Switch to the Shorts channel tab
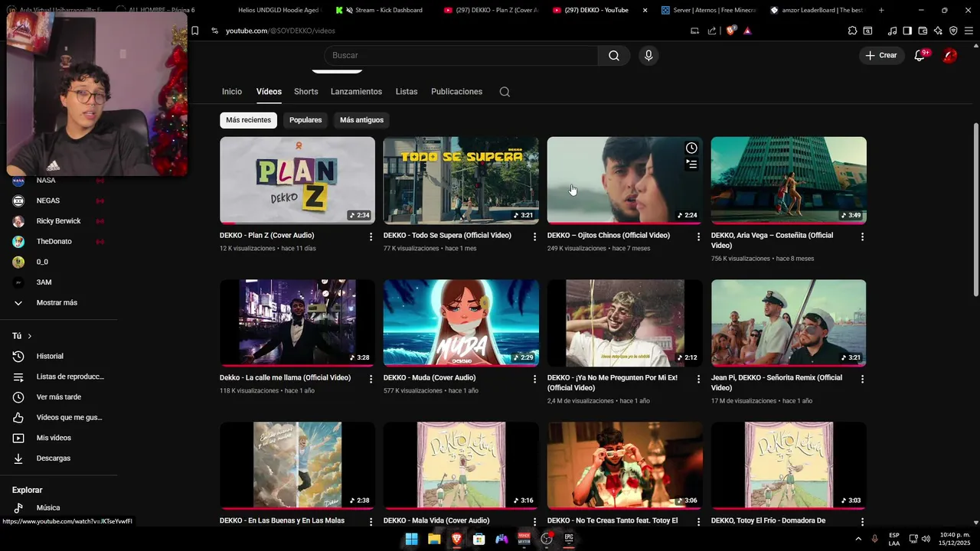 coord(306,92)
